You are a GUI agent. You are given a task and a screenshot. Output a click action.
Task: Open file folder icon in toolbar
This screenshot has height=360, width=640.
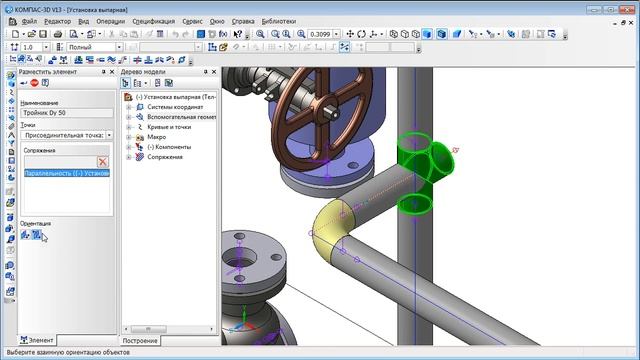tap(31, 34)
